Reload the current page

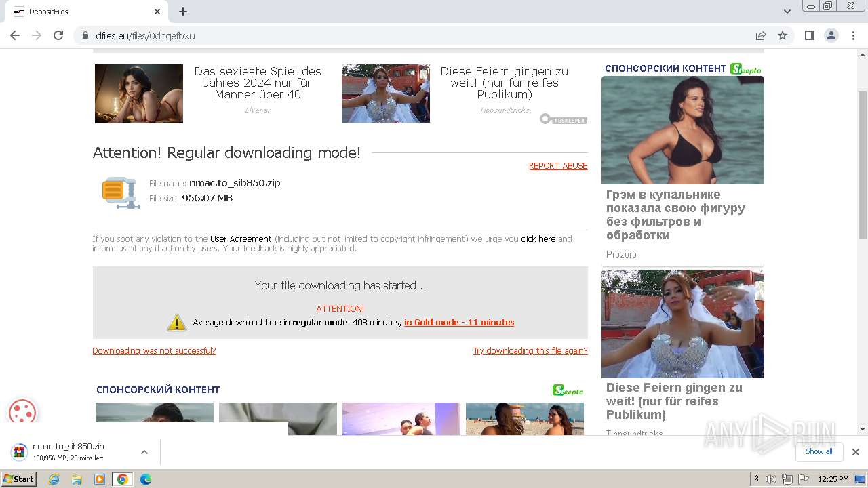(58, 35)
